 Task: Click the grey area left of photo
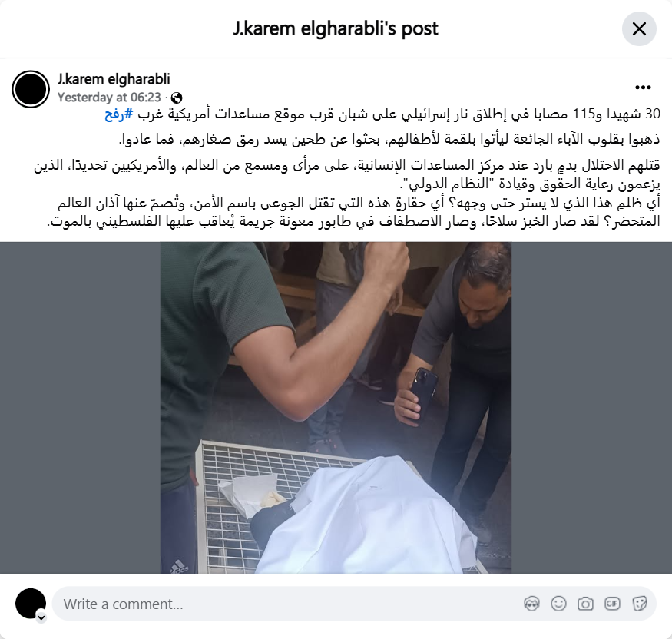(x=80, y=408)
